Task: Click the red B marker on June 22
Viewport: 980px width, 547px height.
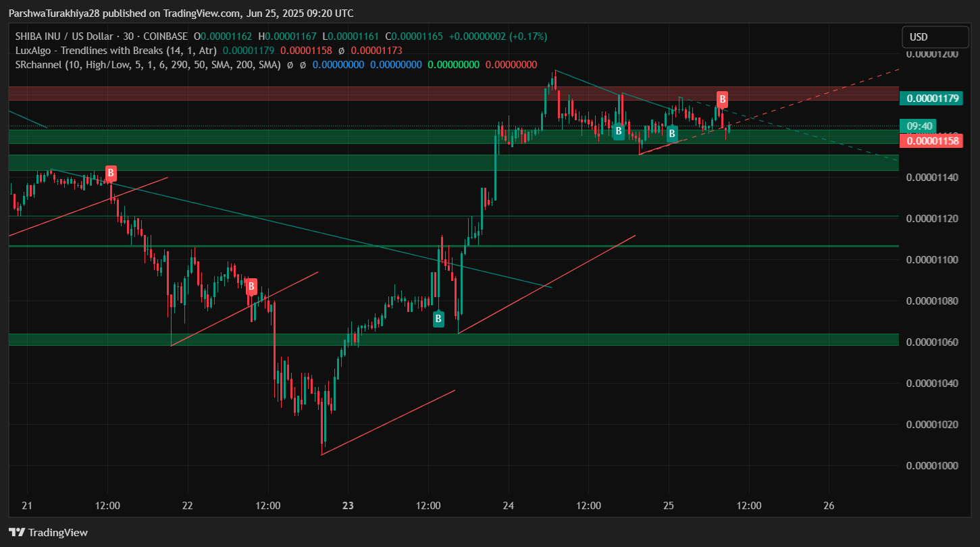Action: click(251, 286)
